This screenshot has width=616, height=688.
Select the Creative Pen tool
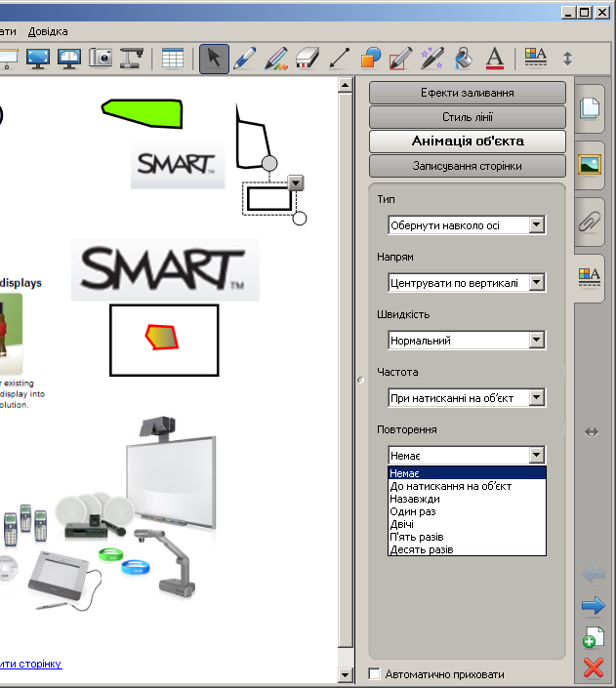(x=276, y=59)
